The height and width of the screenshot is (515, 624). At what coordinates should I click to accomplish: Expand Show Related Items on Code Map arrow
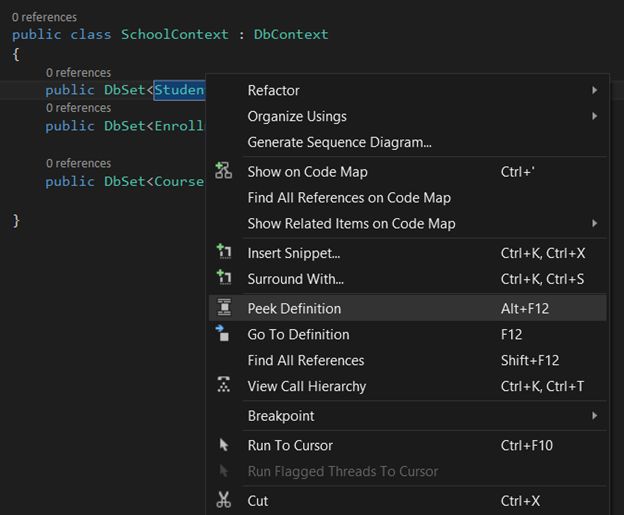(x=595, y=223)
